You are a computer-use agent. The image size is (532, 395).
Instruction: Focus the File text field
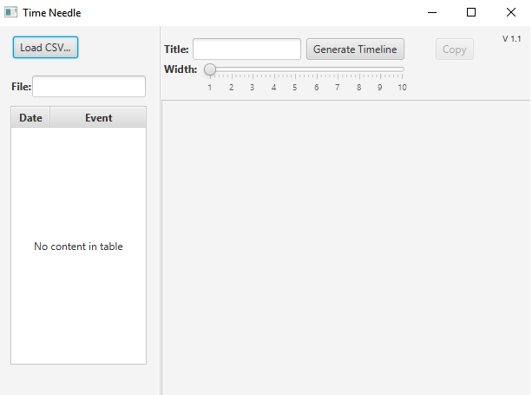(89, 87)
